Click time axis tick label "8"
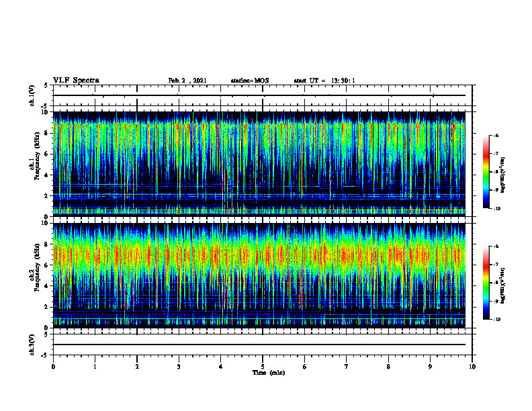Screen dimensions: 532x411 click(388, 367)
